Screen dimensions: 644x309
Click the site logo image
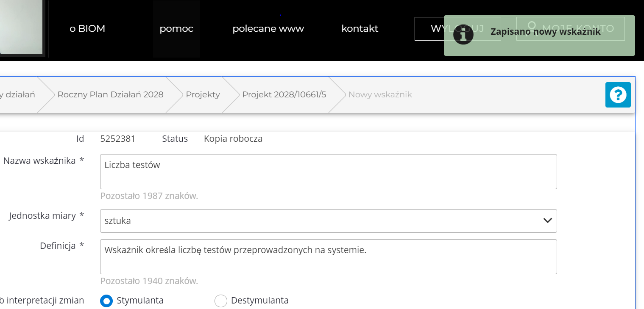[21, 28]
